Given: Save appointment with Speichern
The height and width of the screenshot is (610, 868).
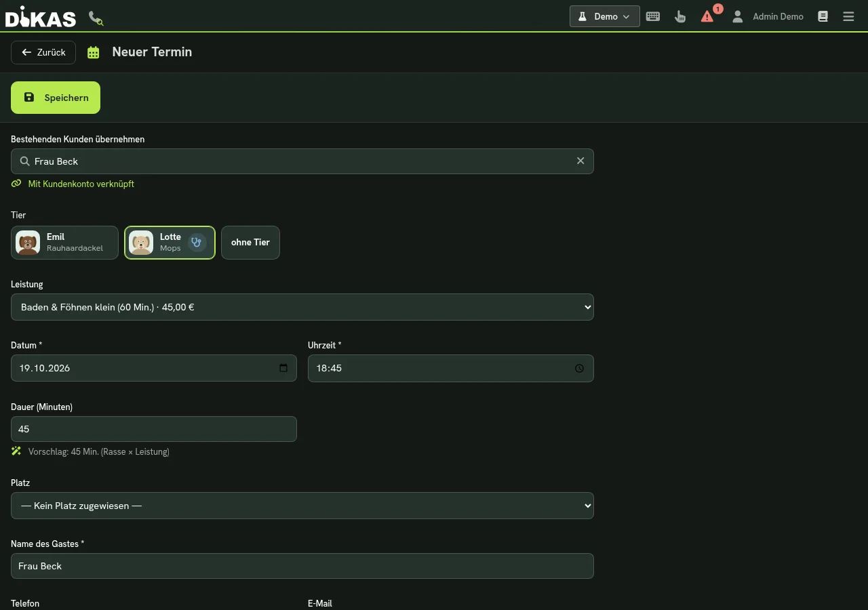Looking at the screenshot, I should click(x=56, y=98).
